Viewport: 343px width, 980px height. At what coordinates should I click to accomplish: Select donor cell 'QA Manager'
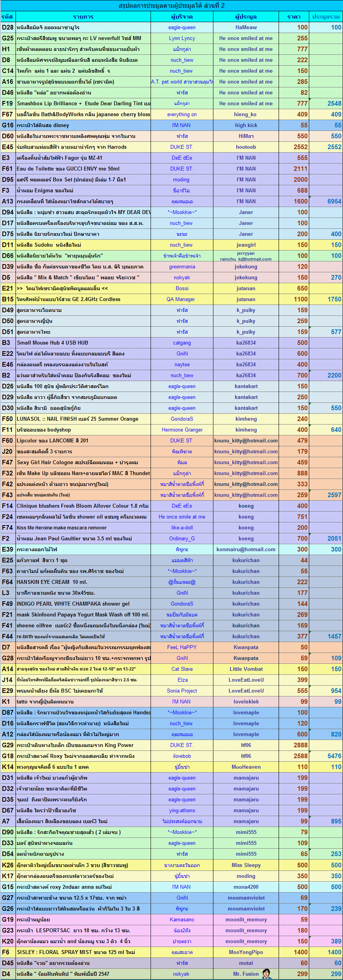click(x=182, y=299)
